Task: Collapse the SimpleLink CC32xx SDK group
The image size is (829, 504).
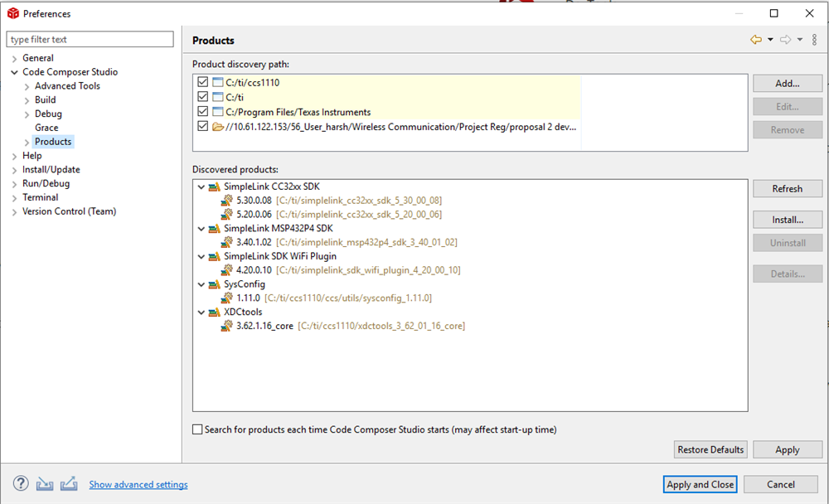Action: click(201, 187)
